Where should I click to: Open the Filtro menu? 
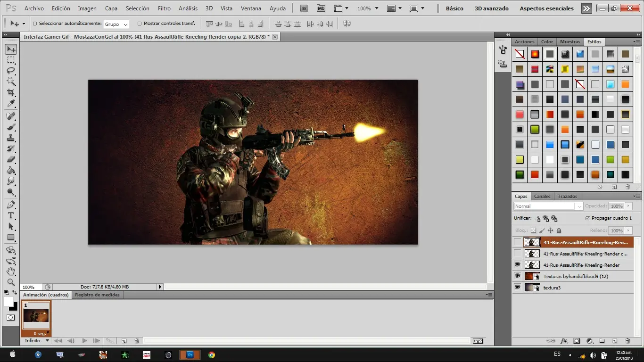click(x=164, y=8)
